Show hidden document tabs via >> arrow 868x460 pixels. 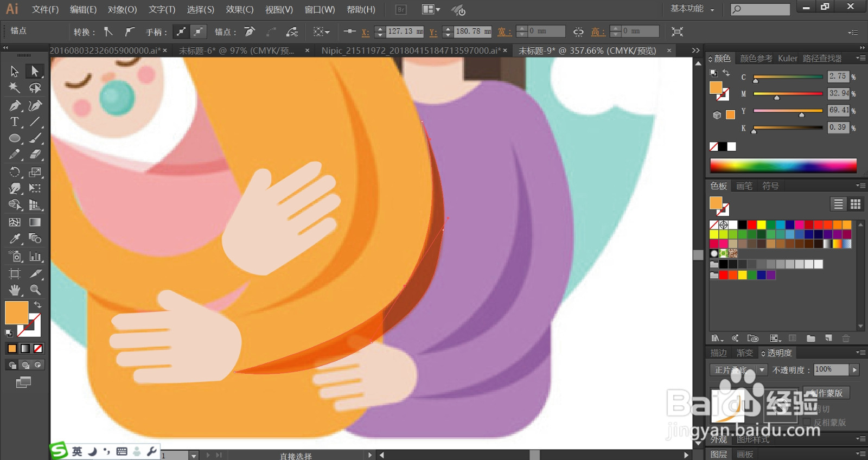(x=695, y=50)
